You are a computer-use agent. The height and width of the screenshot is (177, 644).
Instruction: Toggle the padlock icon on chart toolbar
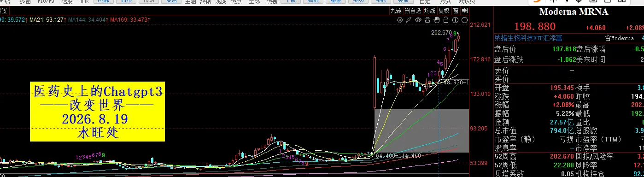pos(446,20)
